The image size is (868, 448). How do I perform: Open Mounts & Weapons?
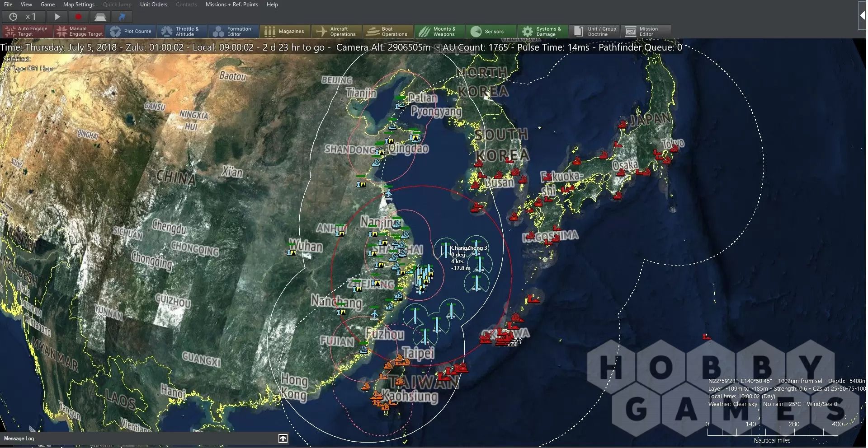point(440,31)
